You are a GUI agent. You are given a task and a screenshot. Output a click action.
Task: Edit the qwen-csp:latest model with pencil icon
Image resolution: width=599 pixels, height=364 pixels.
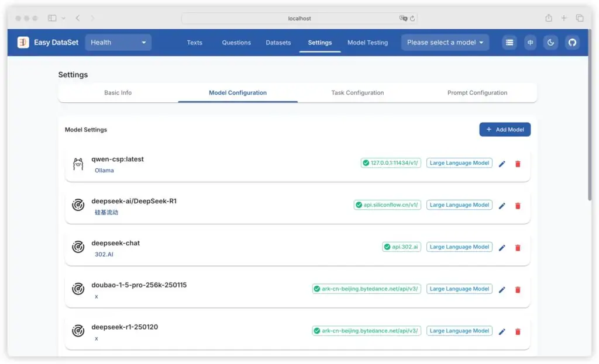point(502,164)
